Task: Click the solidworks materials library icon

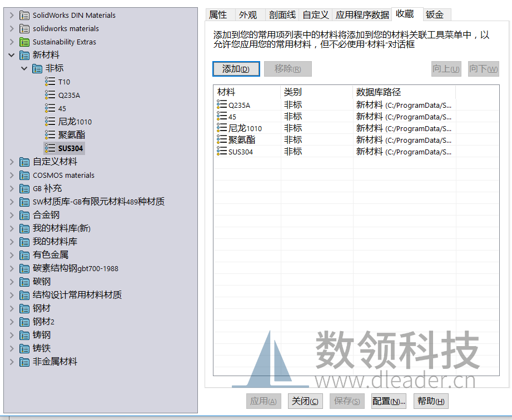Action: click(x=24, y=29)
